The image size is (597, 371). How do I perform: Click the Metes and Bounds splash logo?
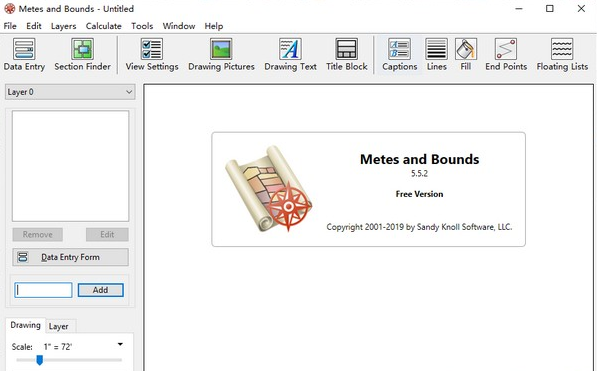268,189
